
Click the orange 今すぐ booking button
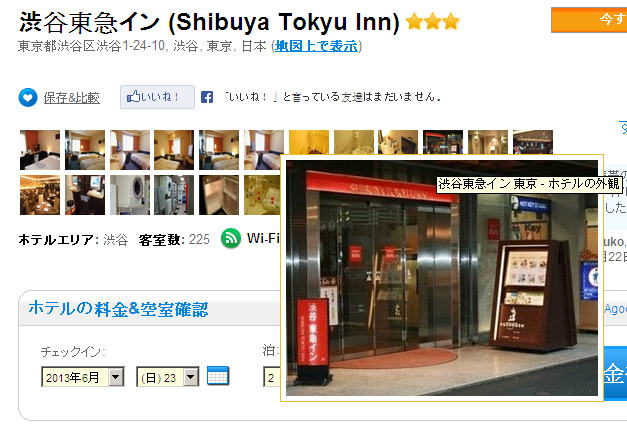[x=589, y=20]
